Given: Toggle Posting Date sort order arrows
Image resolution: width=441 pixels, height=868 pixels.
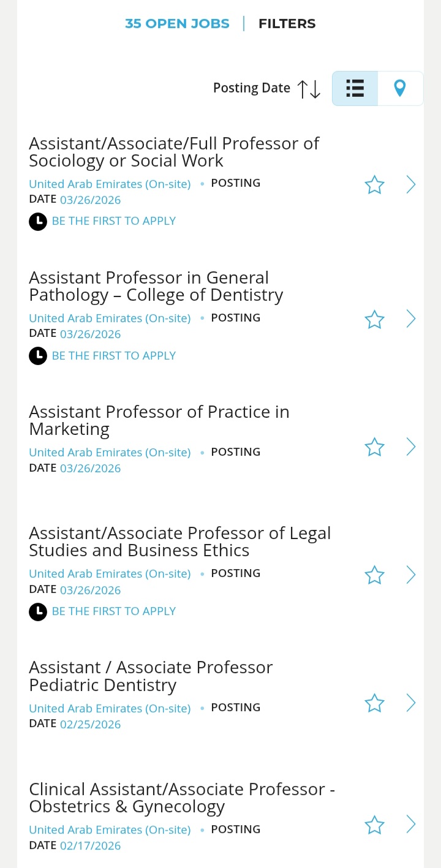Looking at the screenshot, I should pos(309,89).
